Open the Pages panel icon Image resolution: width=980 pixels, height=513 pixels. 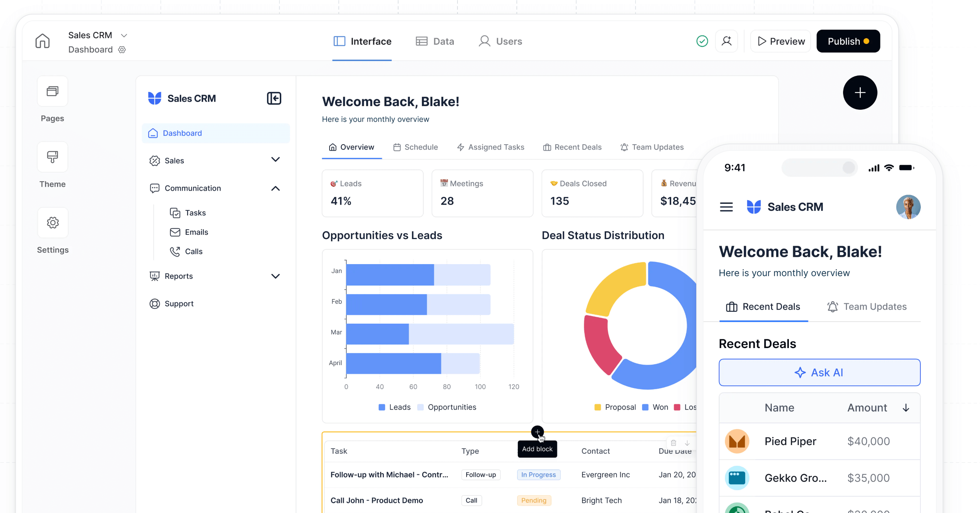52,91
